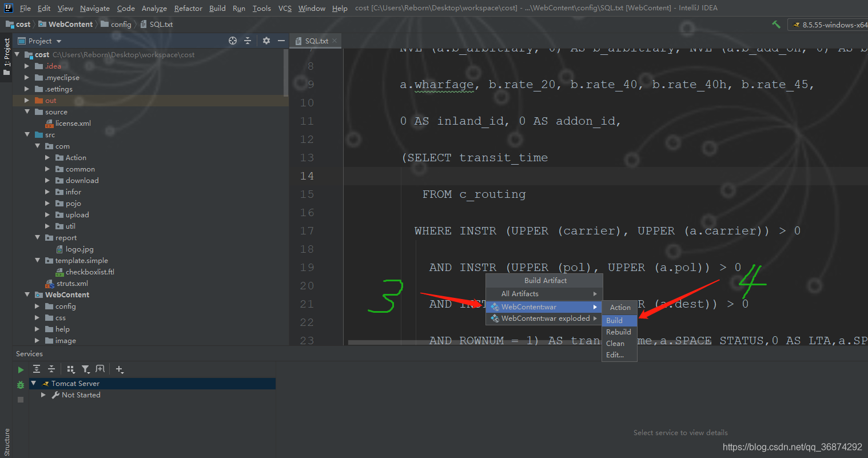Click the IntelliJ IDEA logo icon
This screenshot has height=458, width=868.
coord(8,8)
